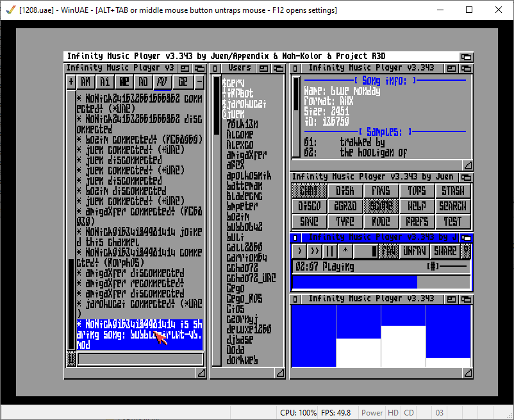Click the SAVE button
This screenshot has width=514, height=420.
(x=309, y=222)
